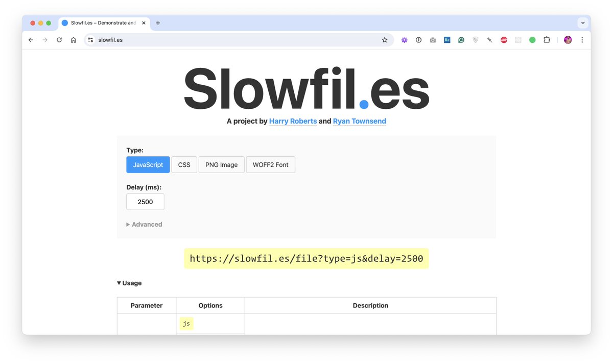Click the faded grid extension icon
Viewport: 613px width, 364px height.
(x=518, y=40)
